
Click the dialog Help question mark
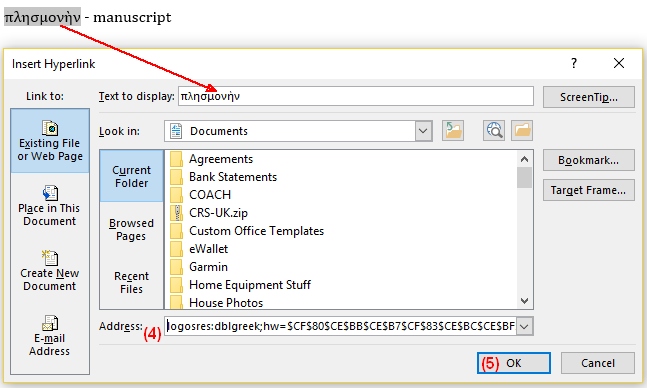coord(574,63)
